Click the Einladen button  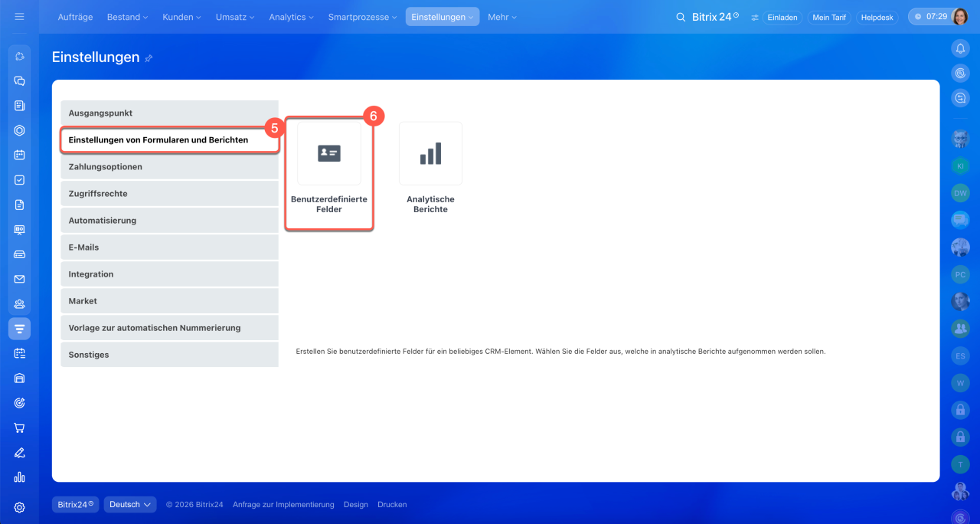click(782, 17)
